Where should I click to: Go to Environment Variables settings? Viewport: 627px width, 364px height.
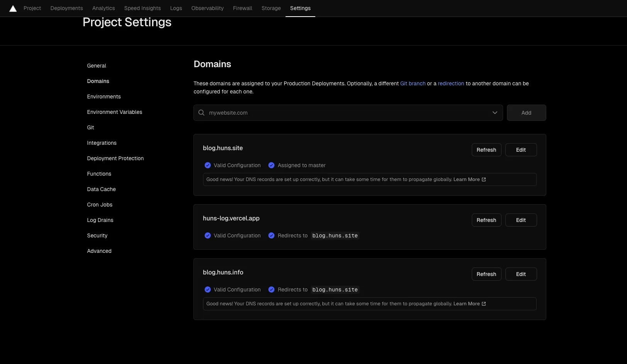click(x=115, y=112)
